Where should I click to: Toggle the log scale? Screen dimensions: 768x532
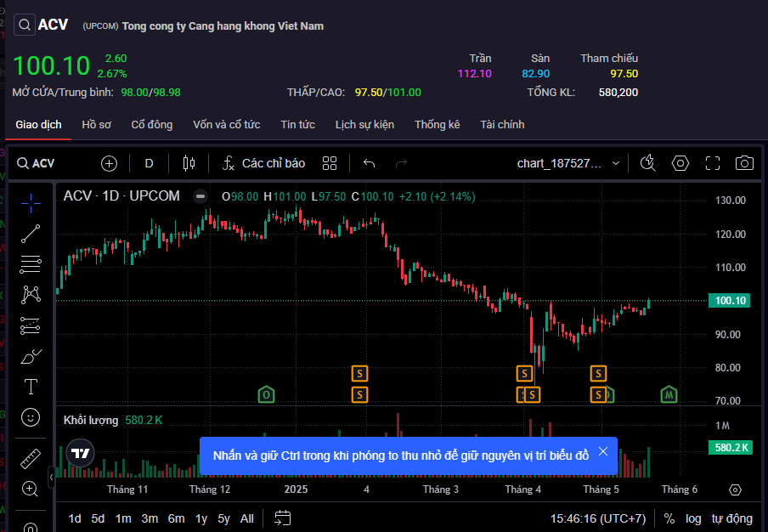tap(693, 518)
